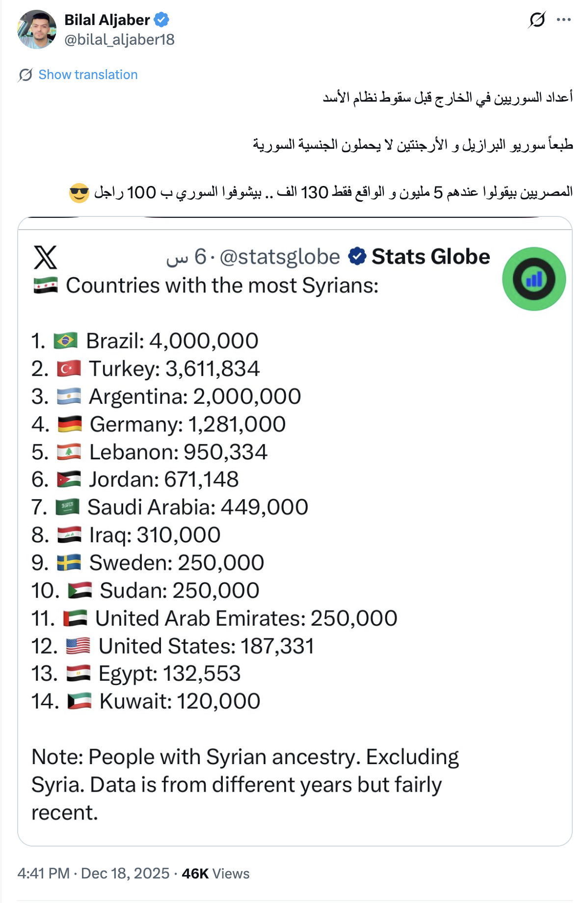The width and height of the screenshot is (588, 903).
Task: Click the X logo in the embedded image
Action: (46, 257)
